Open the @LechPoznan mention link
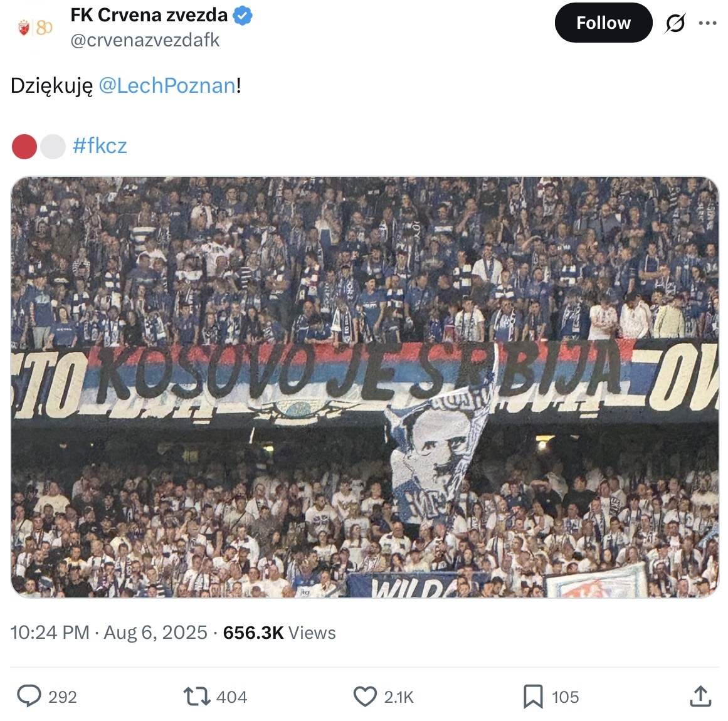Viewport: 728px width, 721px height. coord(167,85)
